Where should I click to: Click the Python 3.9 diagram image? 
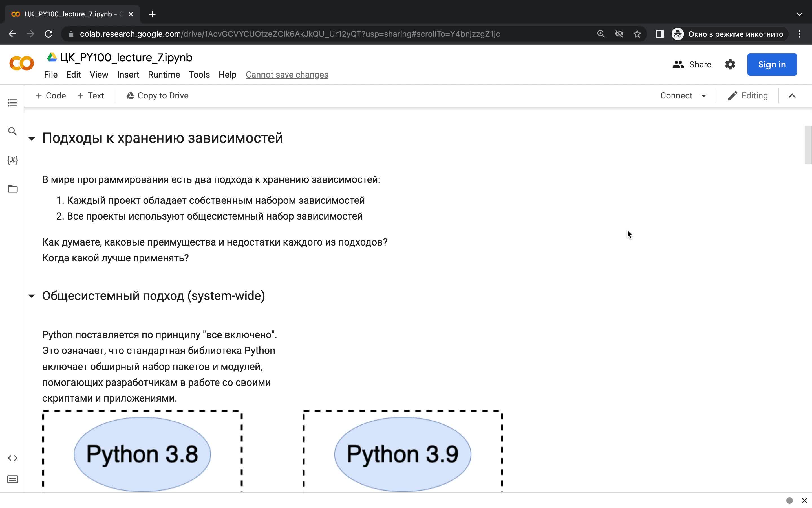(x=403, y=451)
